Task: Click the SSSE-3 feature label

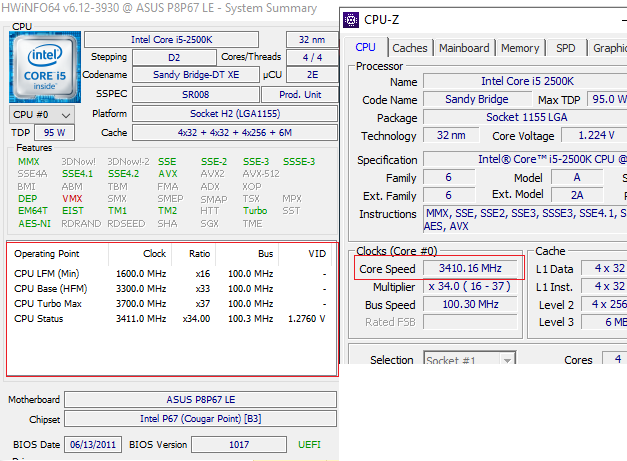Action: click(x=299, y=162)
